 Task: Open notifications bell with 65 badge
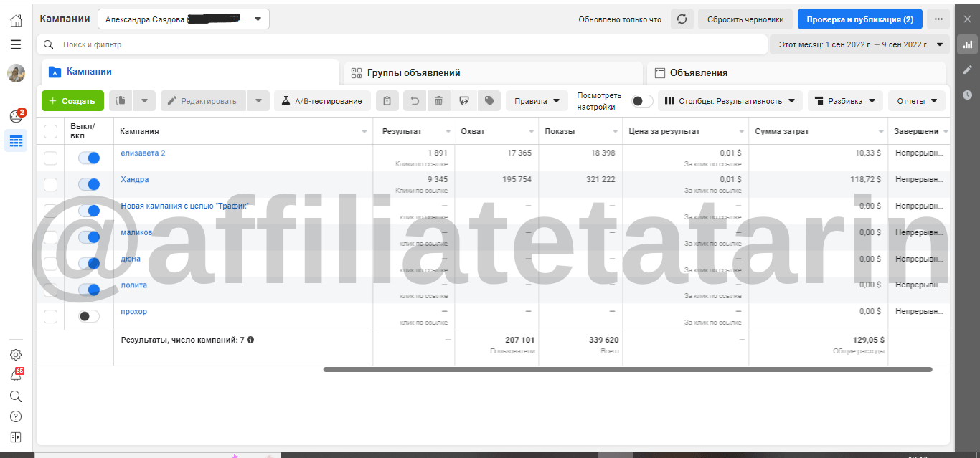(x=16, y=376)
